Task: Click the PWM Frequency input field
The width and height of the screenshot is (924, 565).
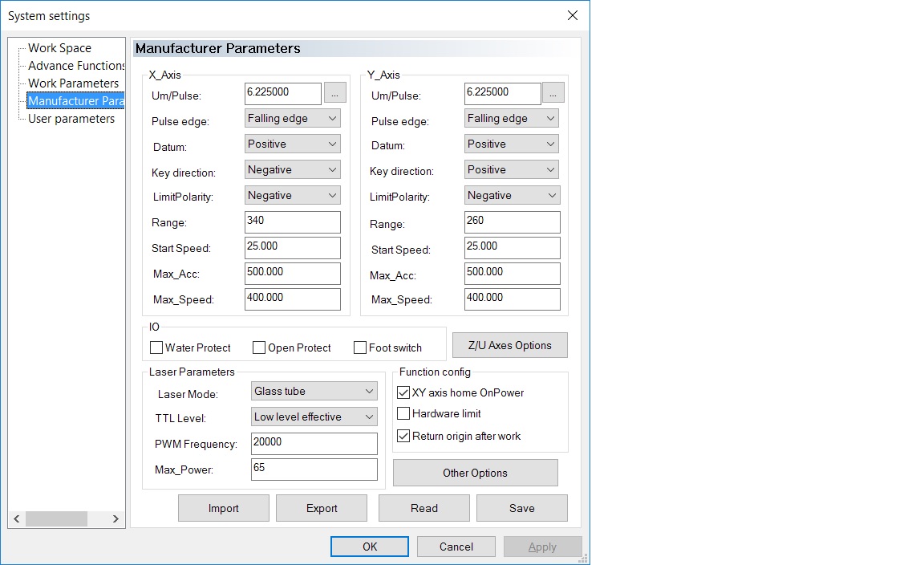Action: click(x=314, y=443)
